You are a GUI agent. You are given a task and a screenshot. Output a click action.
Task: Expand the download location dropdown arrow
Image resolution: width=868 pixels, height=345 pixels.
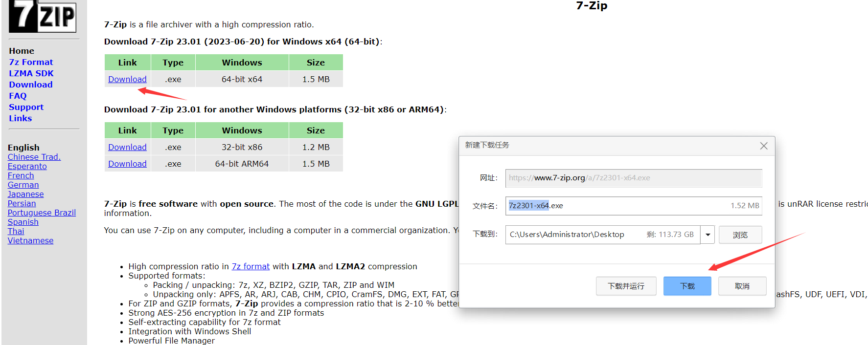tap(708, 235)
